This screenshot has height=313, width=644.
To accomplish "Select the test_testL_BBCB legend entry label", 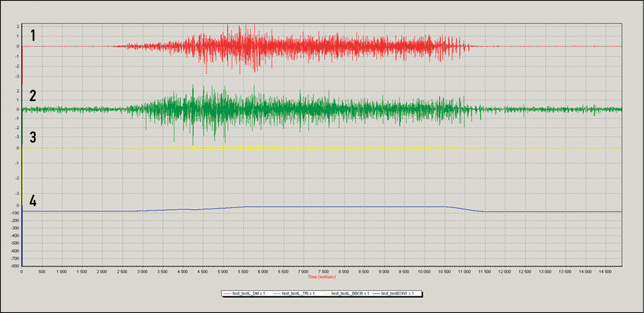I will pos(350,294).
